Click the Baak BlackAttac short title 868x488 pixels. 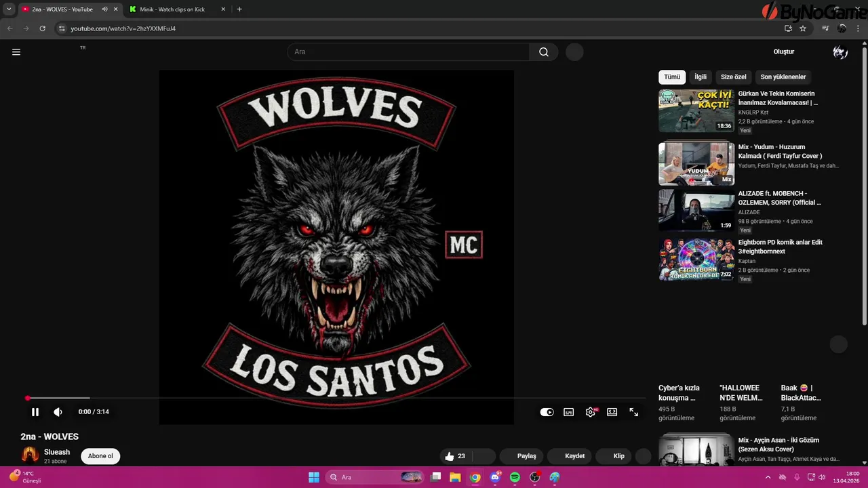click(x=801, y=393)
